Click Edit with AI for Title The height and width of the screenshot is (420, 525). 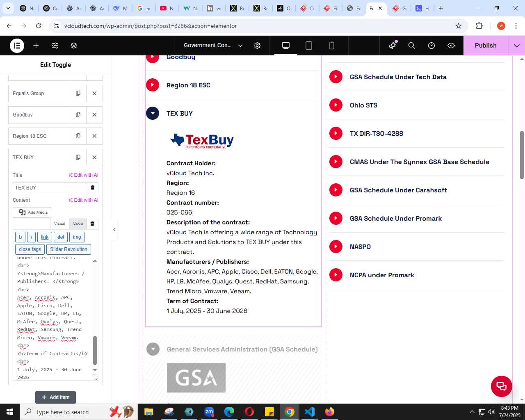83,175
